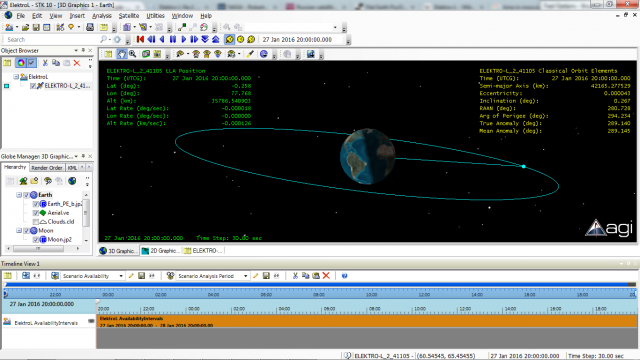
Task: Select the highlighted yellow clock animation mode
Action: [x=229, y=39]
